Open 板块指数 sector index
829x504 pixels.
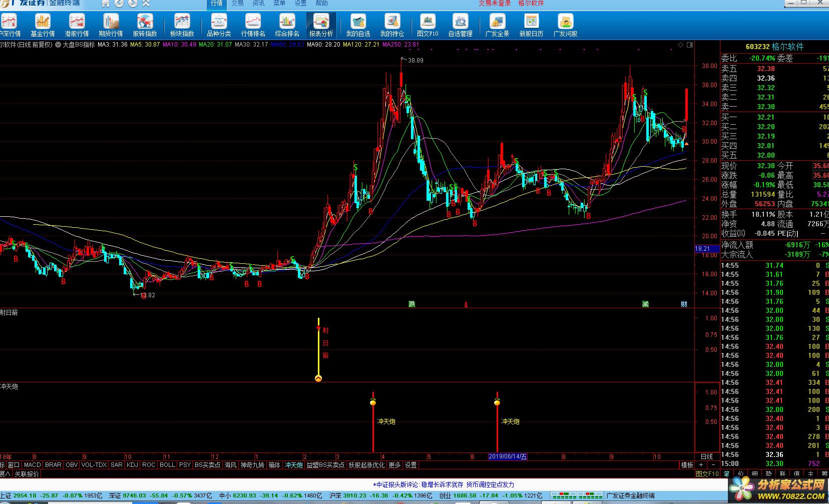182,25
